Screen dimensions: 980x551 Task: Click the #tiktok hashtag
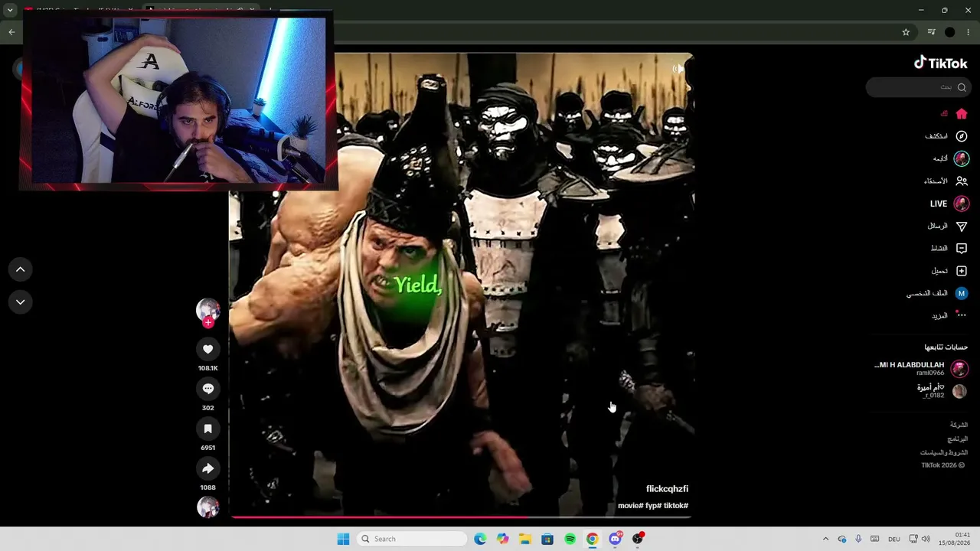[676, 506]
